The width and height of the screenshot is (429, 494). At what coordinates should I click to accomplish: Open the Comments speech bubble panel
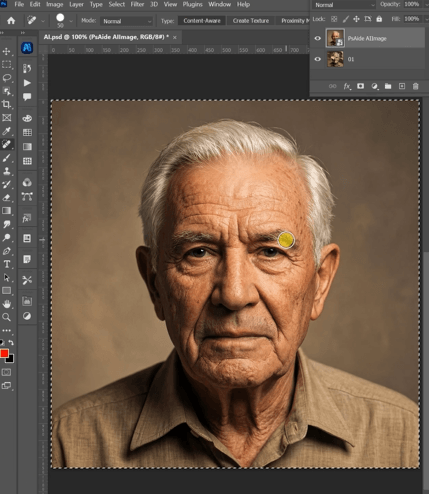[x=27, y=97]
